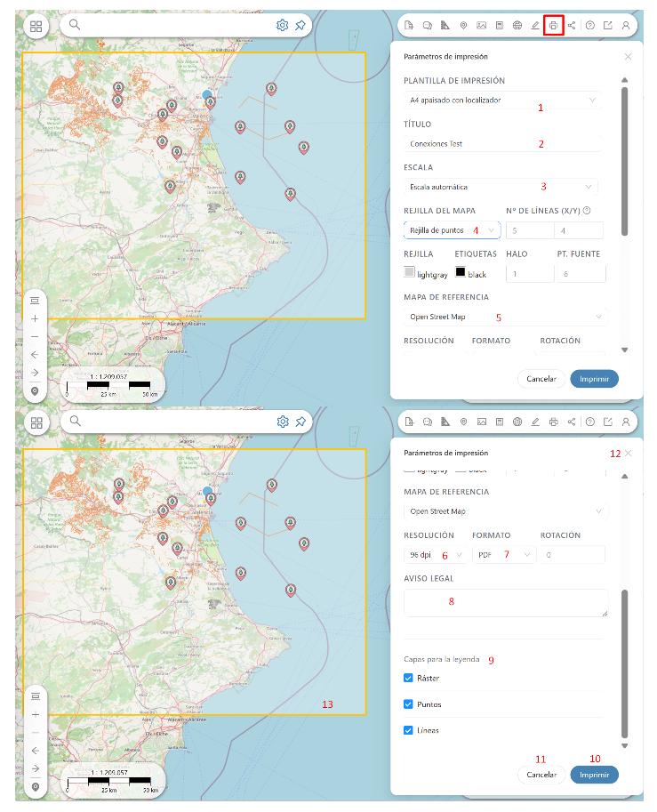This screenshot has height=812, width=657.
Task: Click the pin icon in the lower map's search bar
Action: coord(300,422)
